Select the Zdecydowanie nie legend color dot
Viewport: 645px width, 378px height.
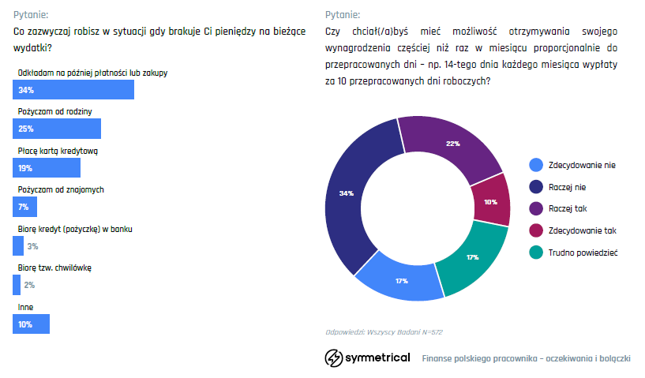click(536, 165)
